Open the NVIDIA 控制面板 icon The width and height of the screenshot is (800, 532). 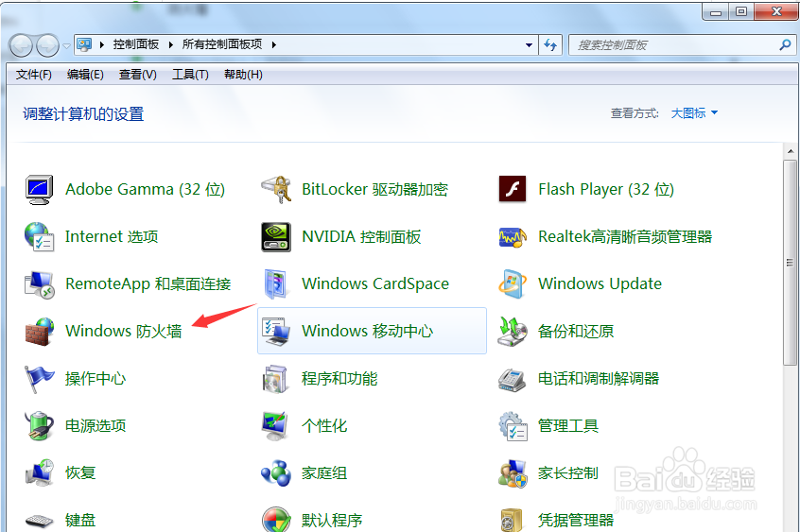[x=276, y=236]
